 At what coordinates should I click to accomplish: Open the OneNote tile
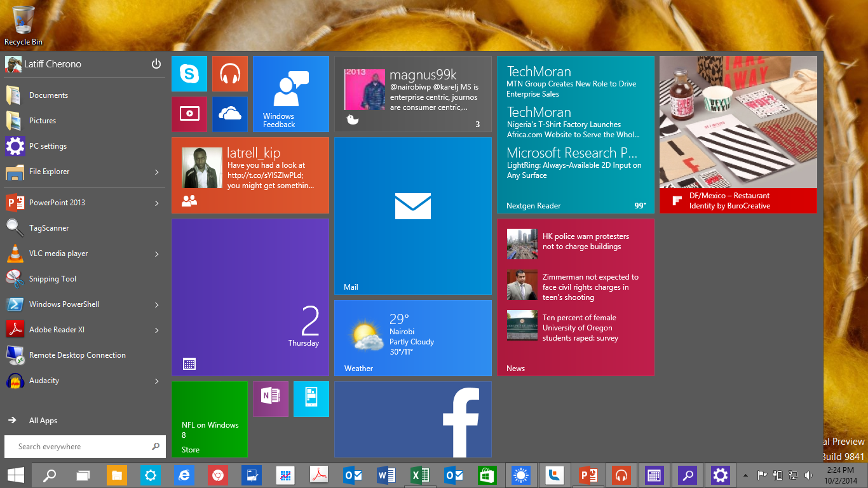(271, 399)
